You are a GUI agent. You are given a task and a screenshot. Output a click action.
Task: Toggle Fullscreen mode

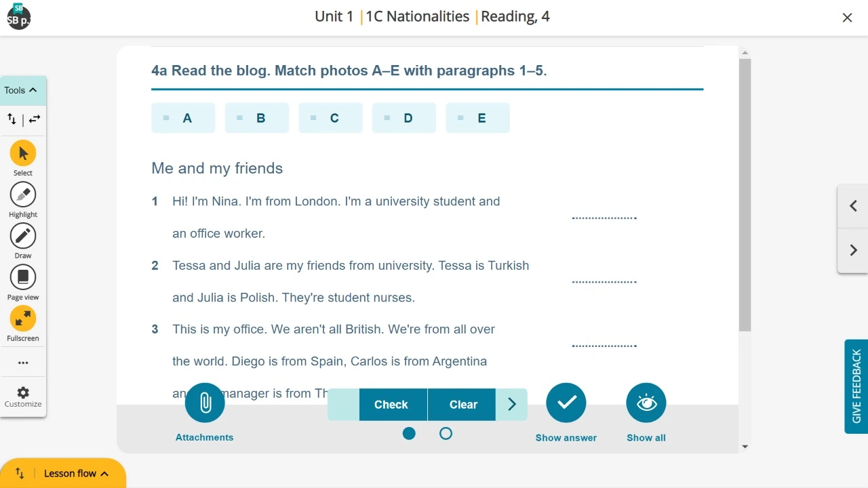pyautogui.click(x=23, y=319)
